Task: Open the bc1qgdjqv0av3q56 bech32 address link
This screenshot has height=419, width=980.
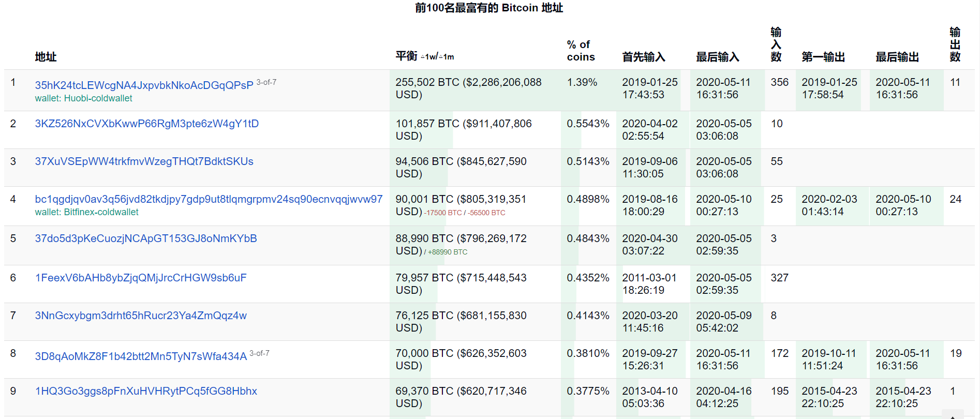Action: (209, 199)
